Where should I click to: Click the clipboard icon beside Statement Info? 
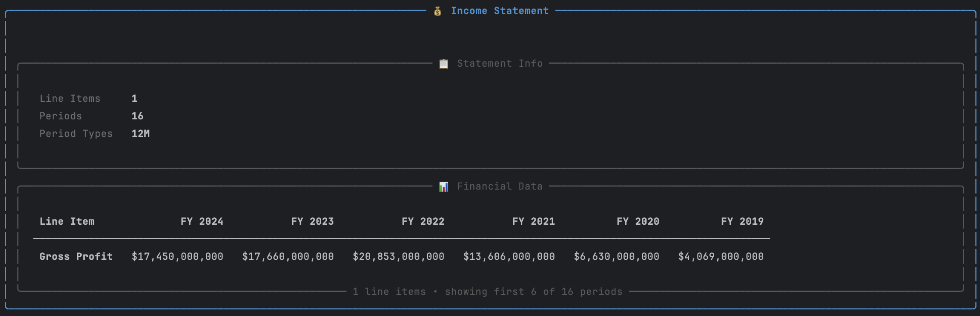point(444,64)
